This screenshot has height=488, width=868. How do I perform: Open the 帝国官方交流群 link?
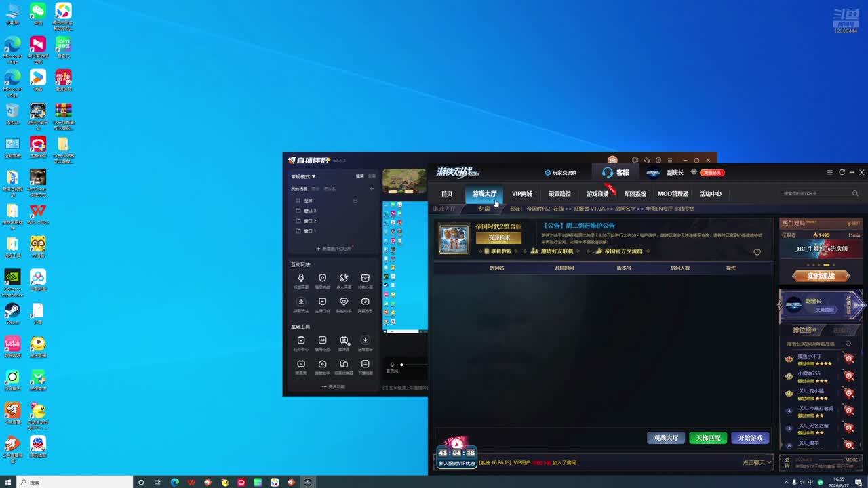coord(618,251)
